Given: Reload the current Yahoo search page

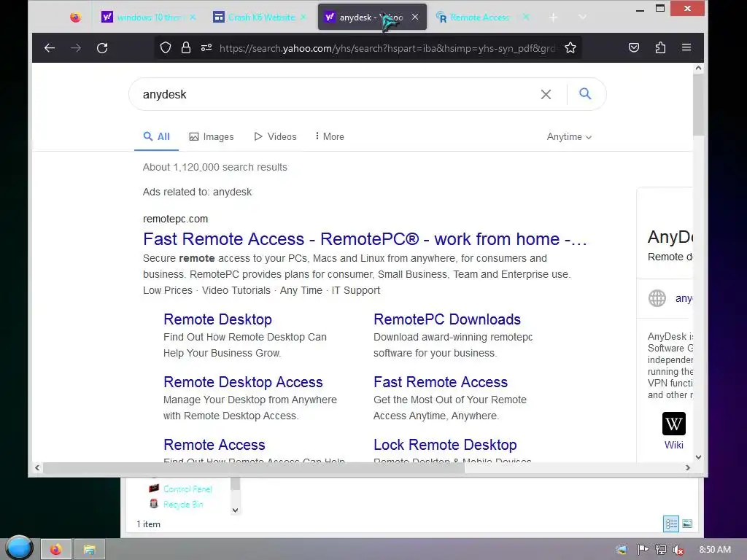Looking at the screenshot, I should 102,47.
